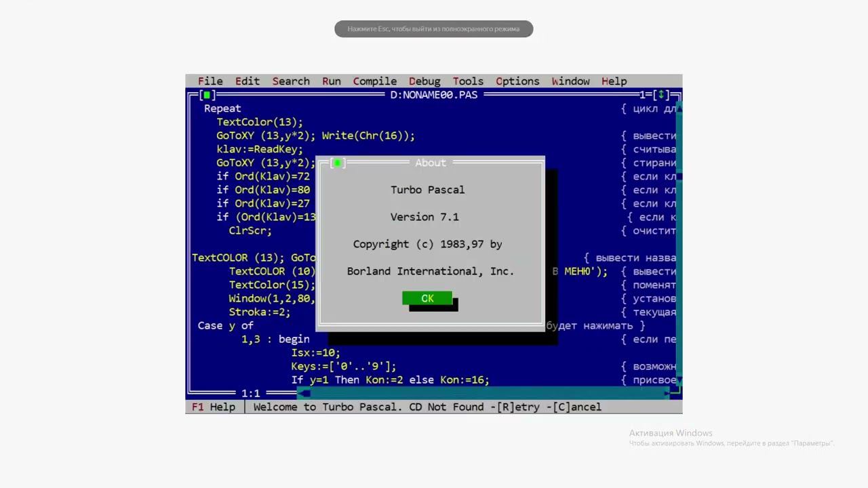This screenshot has width=868, height=488.
Task: Click the vertical scrollbar down arrow
Action: (679, 381)
